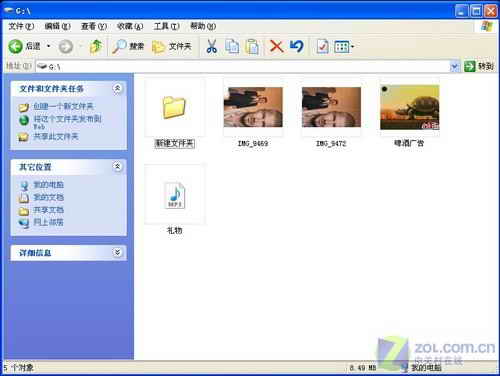This screenshot has width=500, height=376.
Task: Click the green Up folder icon
Action: [96, 46]
